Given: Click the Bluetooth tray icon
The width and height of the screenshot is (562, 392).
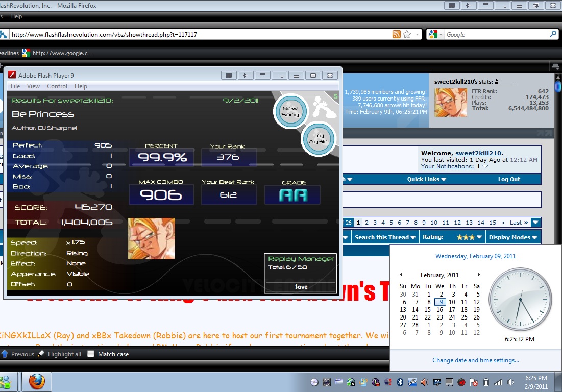Looking at the screenshot, I should click(x=400, y=382).
